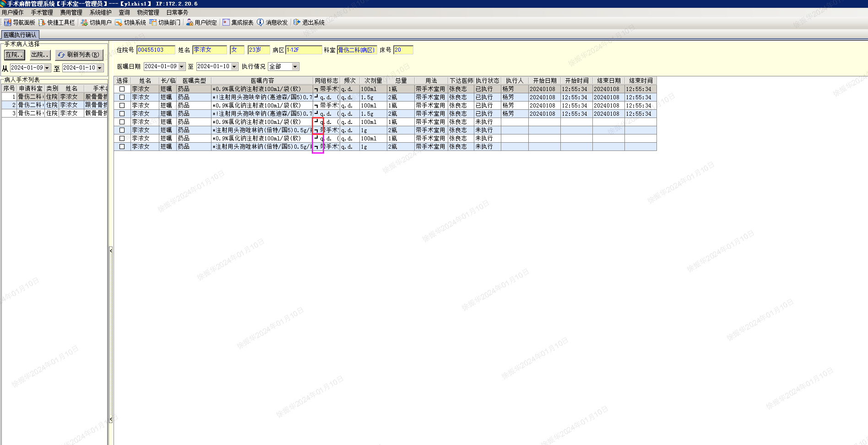Click 切换部门 to switch department
The width and height of the screenshot is (868, 445).
(x=165, y=22)
